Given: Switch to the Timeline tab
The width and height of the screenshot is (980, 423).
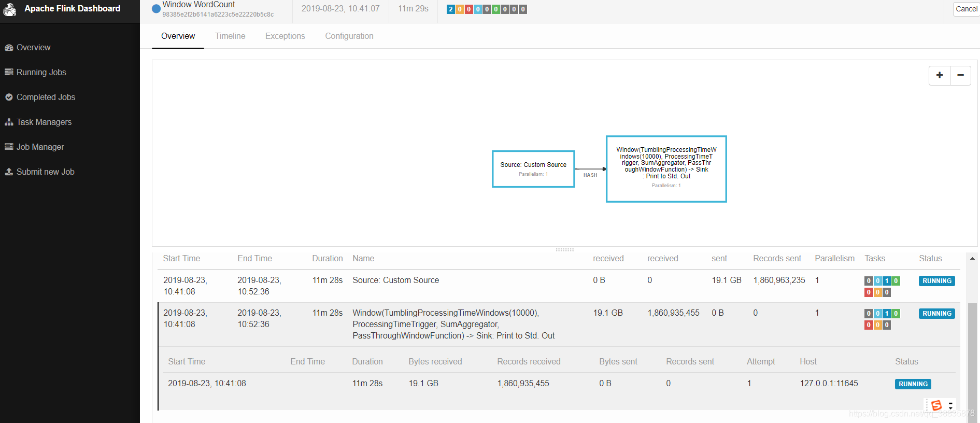Looking at the screenshot, I should click(x=230, y=36).
